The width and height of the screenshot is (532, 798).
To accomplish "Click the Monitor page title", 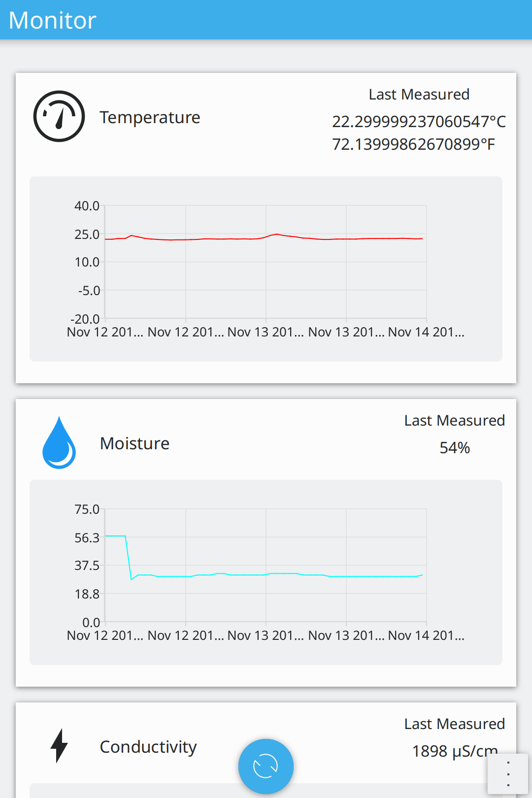I will pos(53,20).
